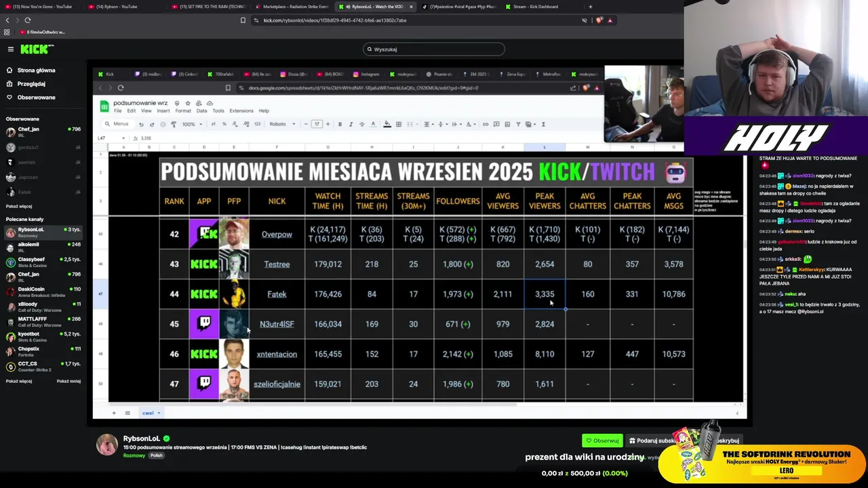This screenshot has height=488, width=868.
Task: Open the cwel sheet tab dropdown
Action: point(159,413)
